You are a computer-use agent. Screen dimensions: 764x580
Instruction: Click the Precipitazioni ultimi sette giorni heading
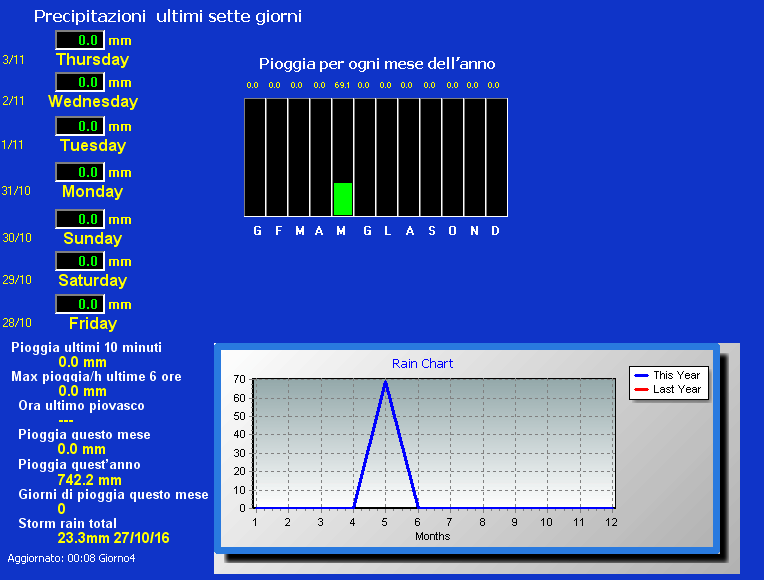point(168,16)
